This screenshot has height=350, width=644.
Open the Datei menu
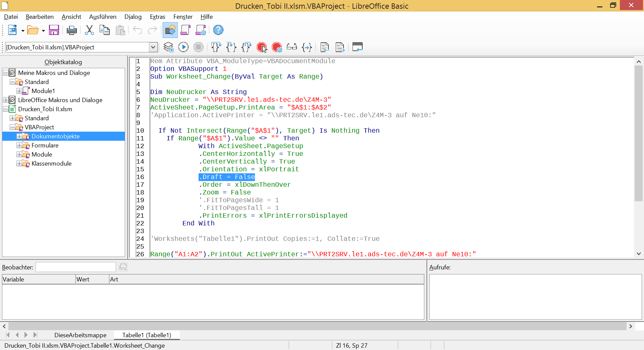(x=11, y=17)
